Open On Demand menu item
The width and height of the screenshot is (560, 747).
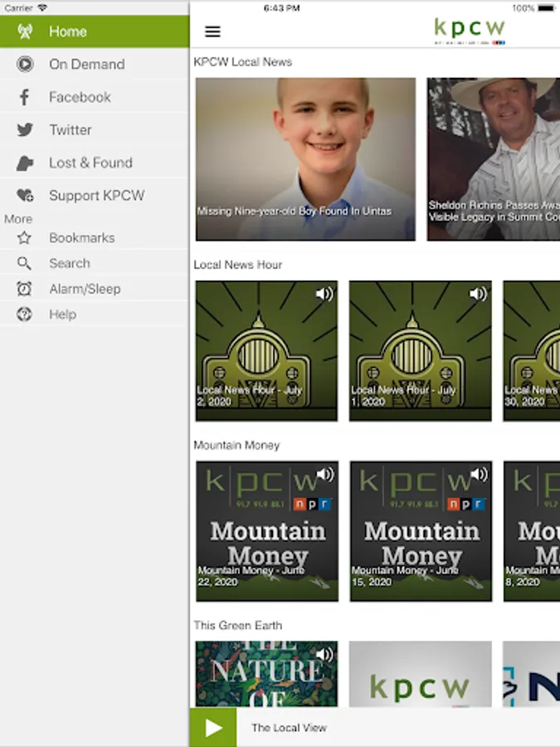pyautogui.click(x=95, y=64)
